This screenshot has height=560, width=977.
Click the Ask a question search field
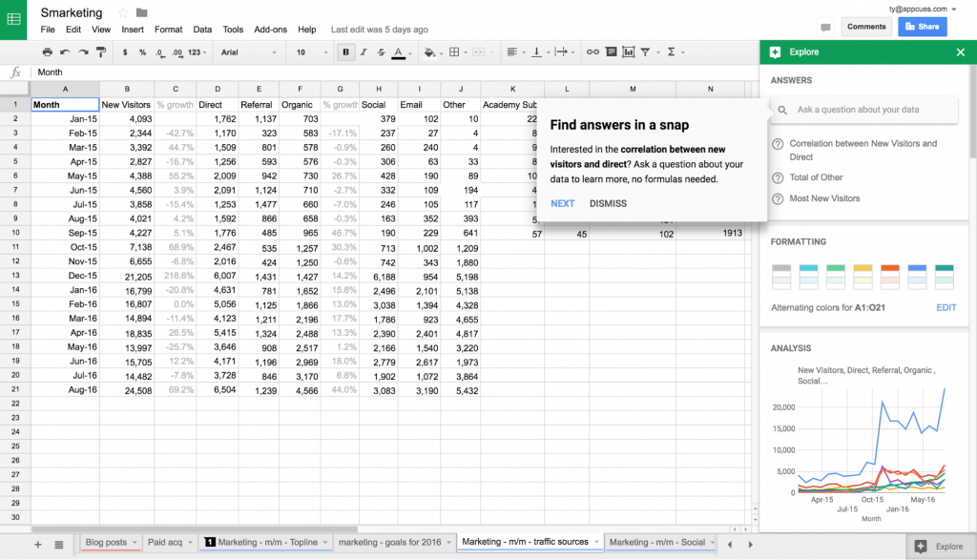click(x=868, y=110)
